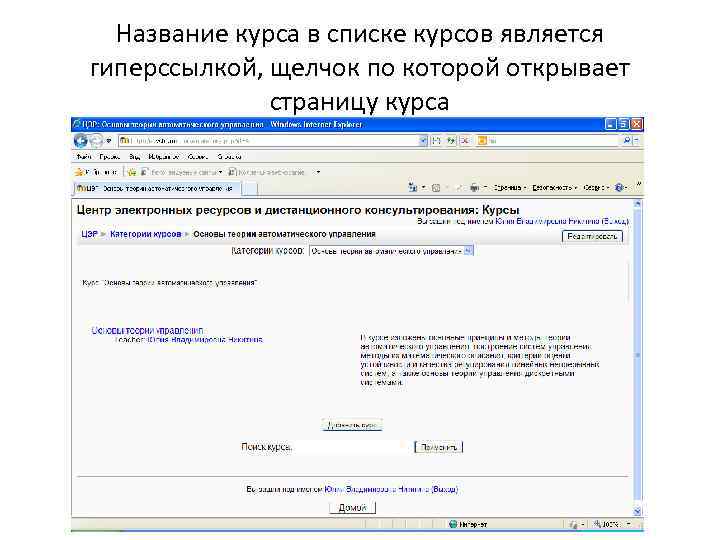
Task: Stop loading with the red X icon
Action: (466, 141)
